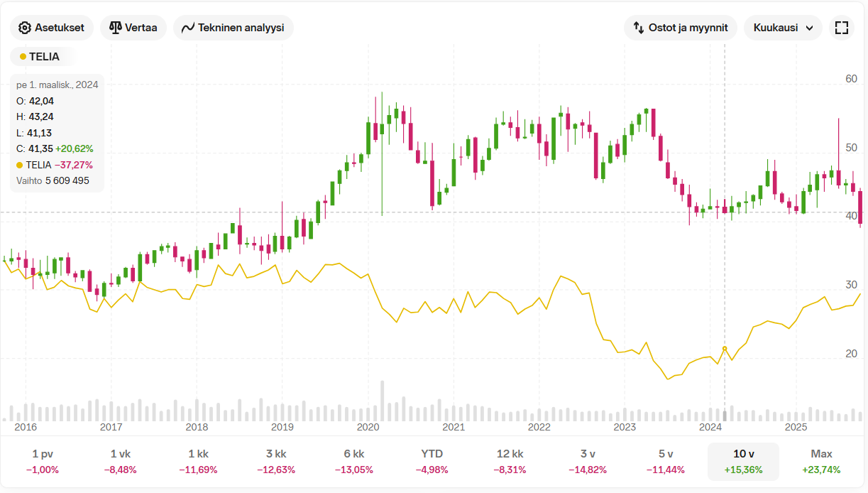The image size is (868, 493).
Task: Switch to 12 kk period
Action: click(x=510, y=461)
